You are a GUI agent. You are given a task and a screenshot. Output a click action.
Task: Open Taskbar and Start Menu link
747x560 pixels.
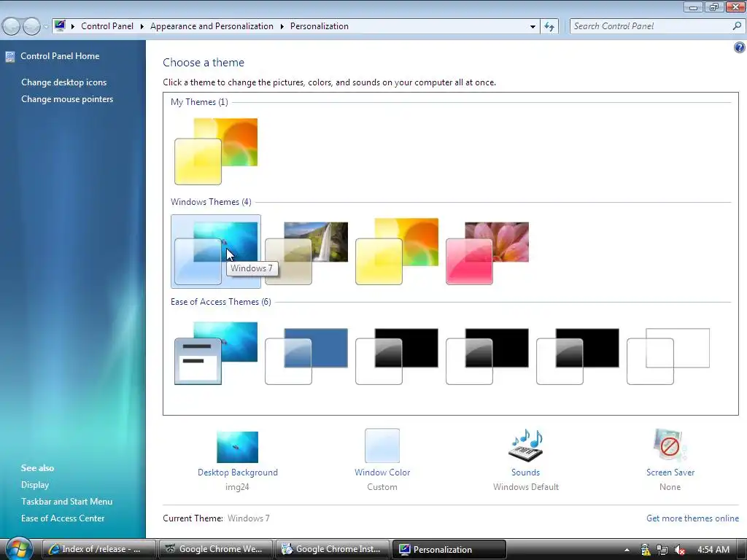66,502
